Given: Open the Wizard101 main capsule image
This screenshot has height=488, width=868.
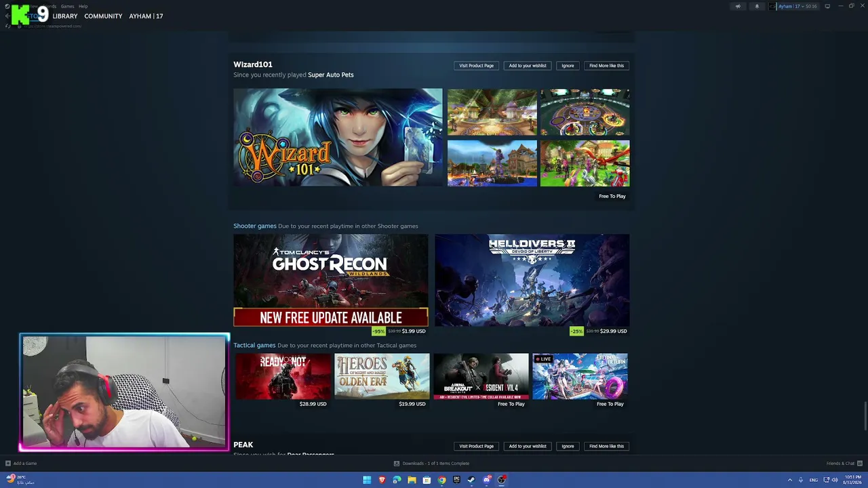Looking at the screenshot, I should point(338,137).
